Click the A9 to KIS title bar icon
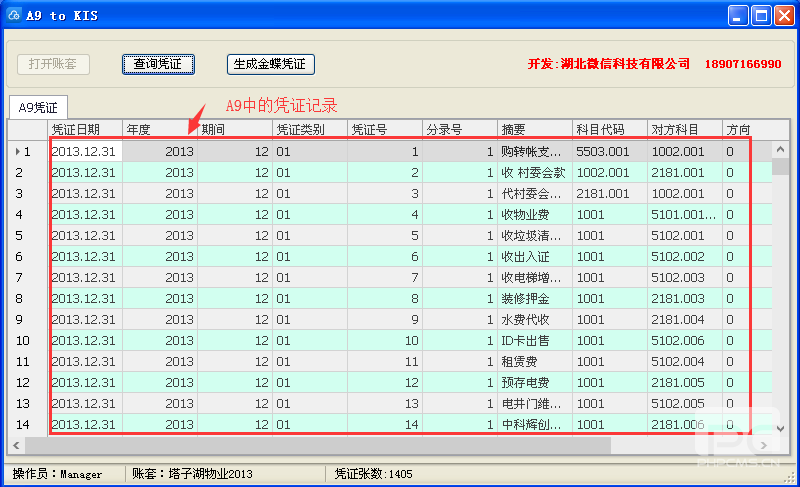 click(14, 15)
